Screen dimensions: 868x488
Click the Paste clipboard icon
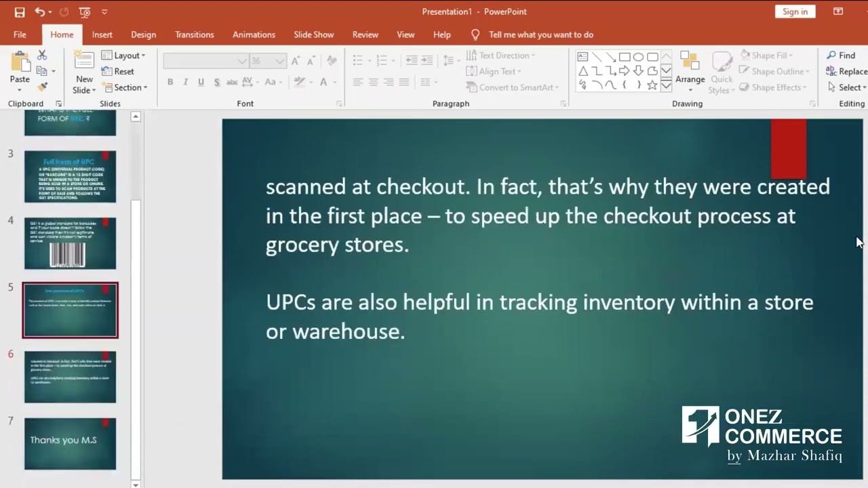point(20,61)
